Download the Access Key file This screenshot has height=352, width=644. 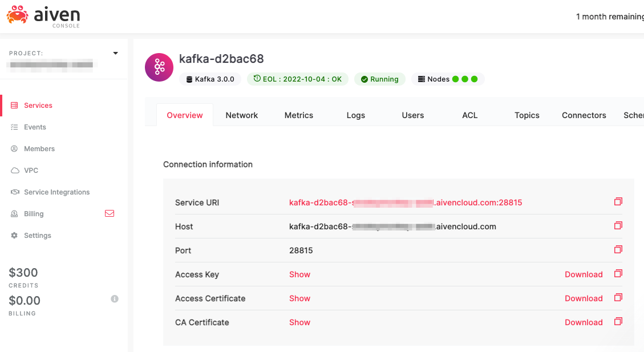(x=584, y=274)
